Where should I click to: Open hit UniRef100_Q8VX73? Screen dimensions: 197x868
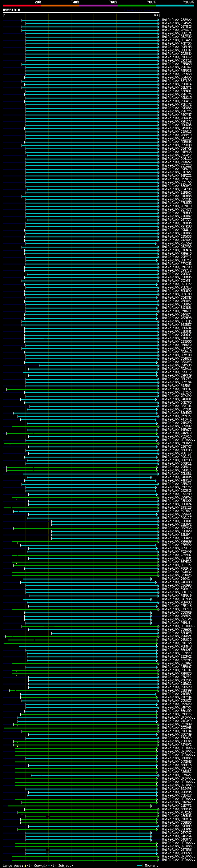click(177, 30)
